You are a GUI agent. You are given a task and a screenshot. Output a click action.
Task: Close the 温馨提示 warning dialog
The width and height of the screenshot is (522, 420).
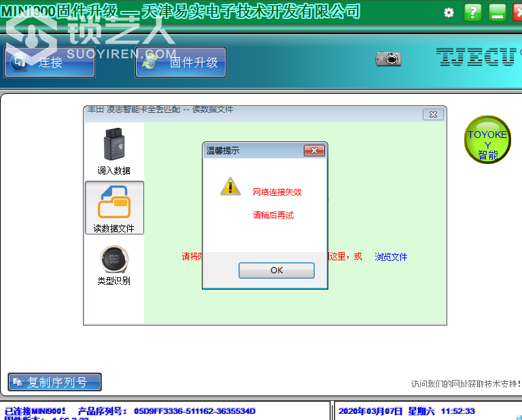click(314, 150)
